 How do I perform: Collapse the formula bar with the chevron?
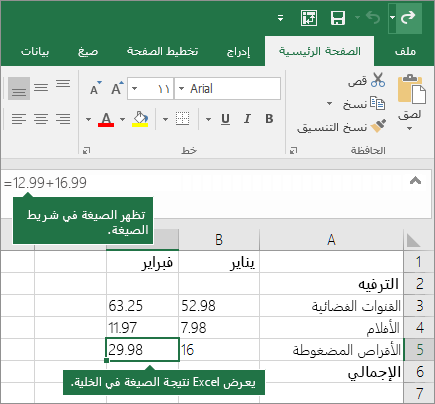point(415,181)
